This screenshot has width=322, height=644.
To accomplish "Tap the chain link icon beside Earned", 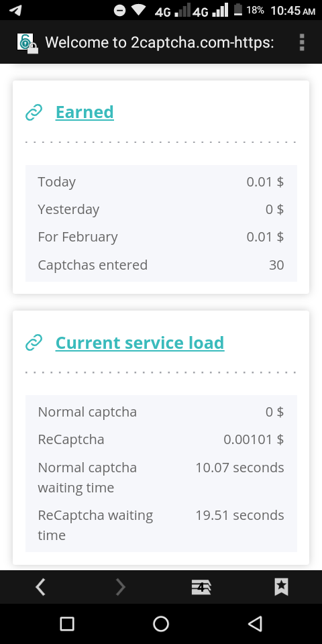I will point(34,112).
